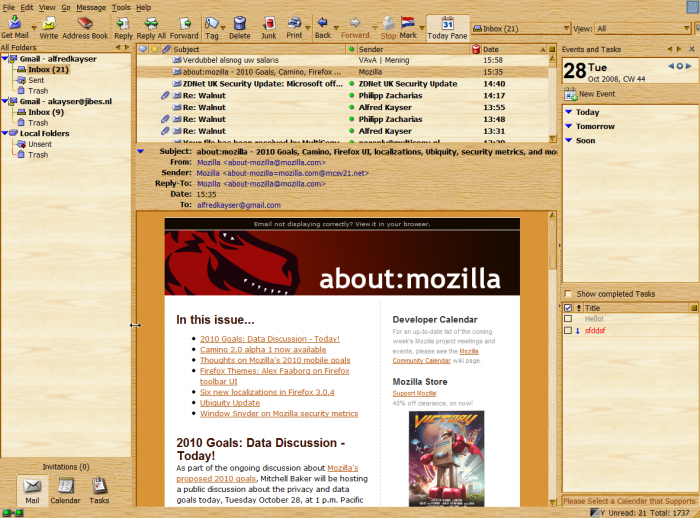Collapse the Soon agenda section
700x518 pixels.
point(569,141)
